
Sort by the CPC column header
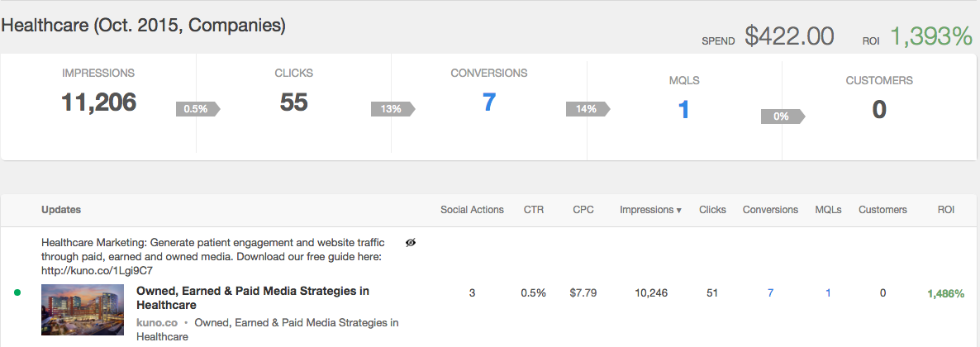tap(583, 210)
